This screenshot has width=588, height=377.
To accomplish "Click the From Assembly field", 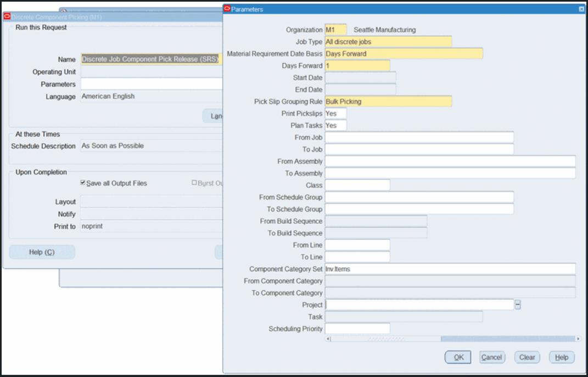I will (450, 161).
